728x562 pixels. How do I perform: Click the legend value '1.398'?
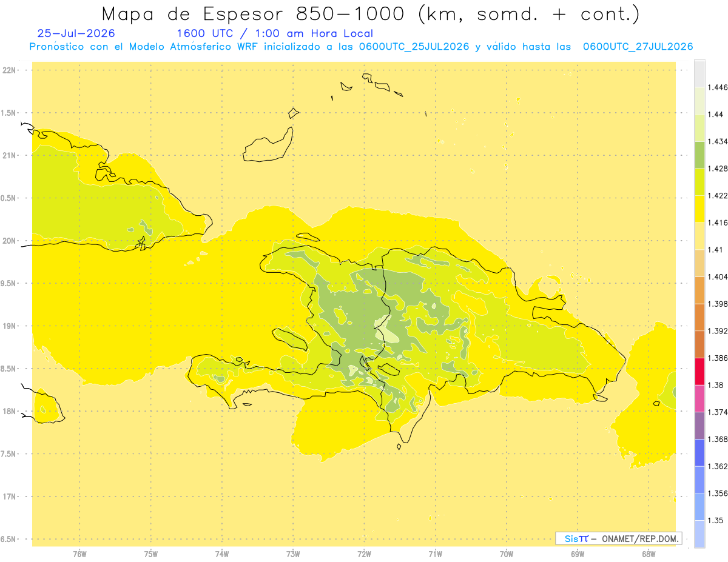pos(718,304)
